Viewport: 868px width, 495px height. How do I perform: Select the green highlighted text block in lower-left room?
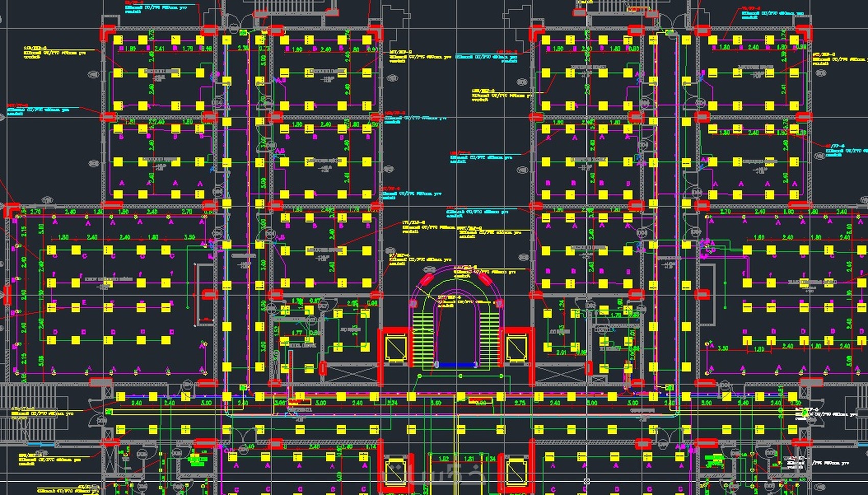tap(197, 460)
